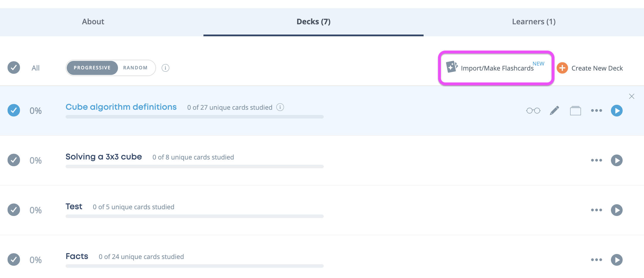Open preview glasses icon for Cube algorithm definitions
Screen dimensions: 644x278
coord(533,111)
